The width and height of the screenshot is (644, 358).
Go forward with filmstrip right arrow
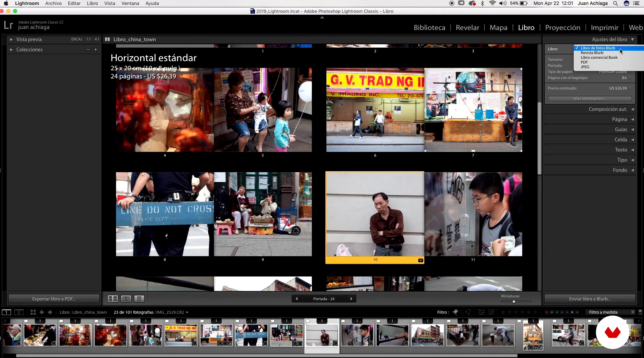(x=50, y=312)
